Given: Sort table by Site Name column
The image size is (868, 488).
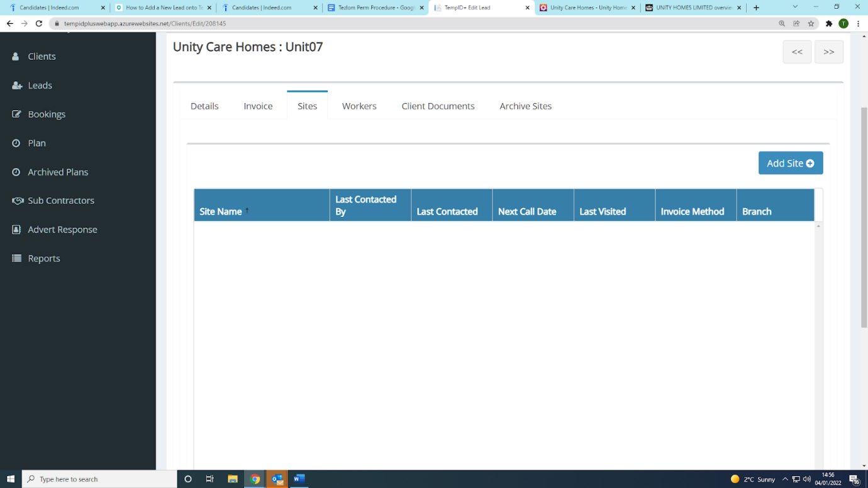Looking at the screenshot, I should [221, 212].
